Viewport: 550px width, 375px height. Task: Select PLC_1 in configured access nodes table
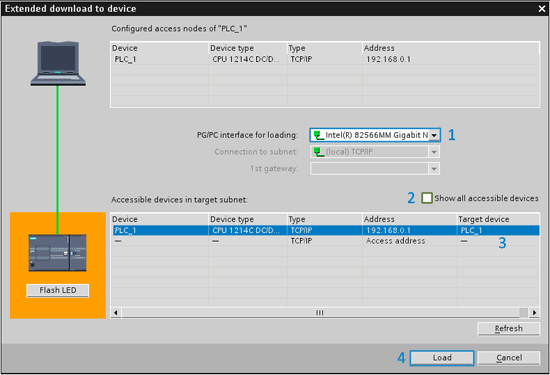[325, 59]
